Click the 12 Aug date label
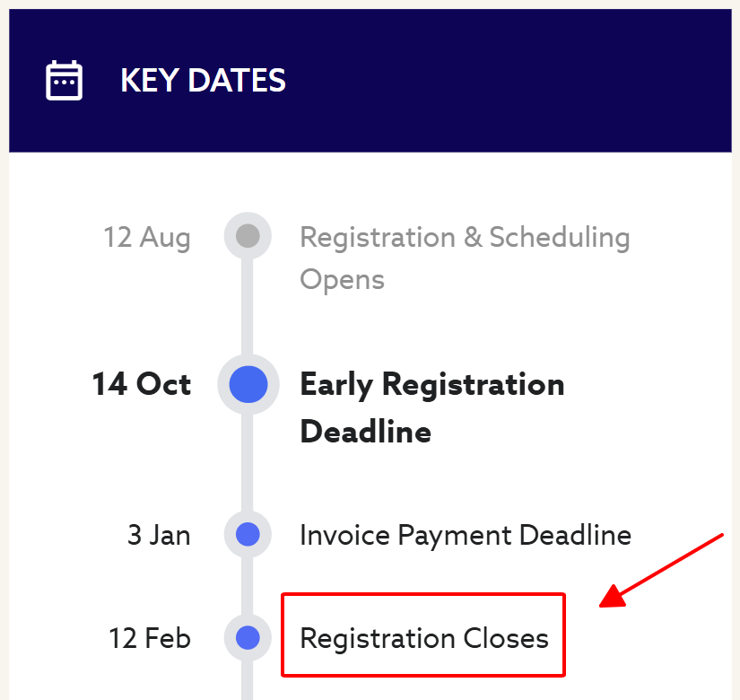 click(147, 238)
